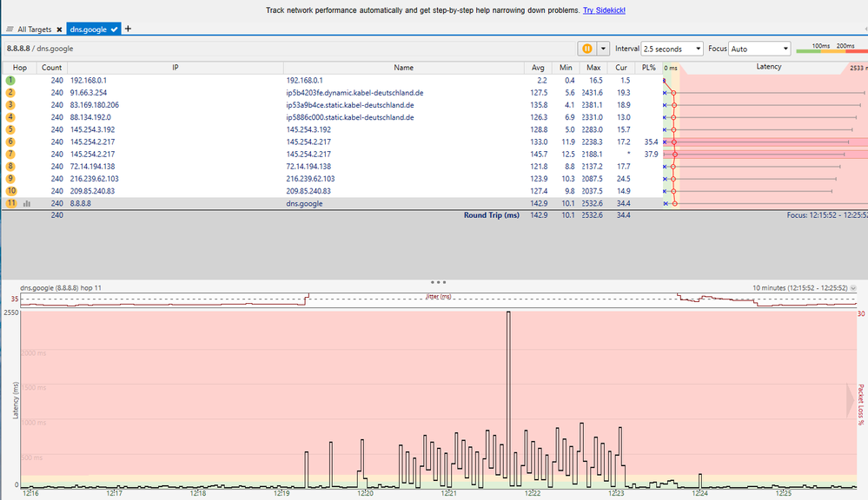The width and height of the screenshot is (868, 500).
Task: Open the Interval 2.5 seconds dropdown
Action: tap(672, 49)
